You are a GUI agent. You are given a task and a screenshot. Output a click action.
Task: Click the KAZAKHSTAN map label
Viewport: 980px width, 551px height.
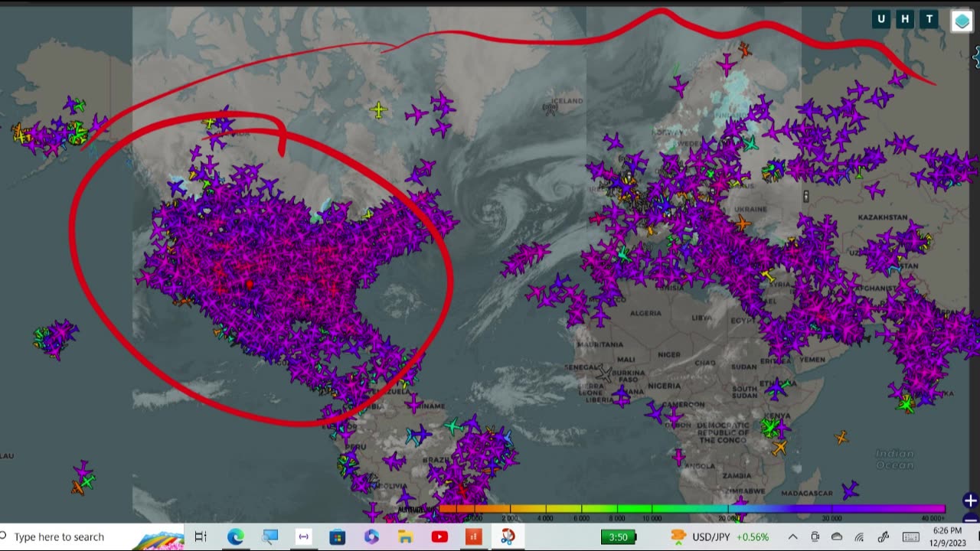tap(883, 217)
